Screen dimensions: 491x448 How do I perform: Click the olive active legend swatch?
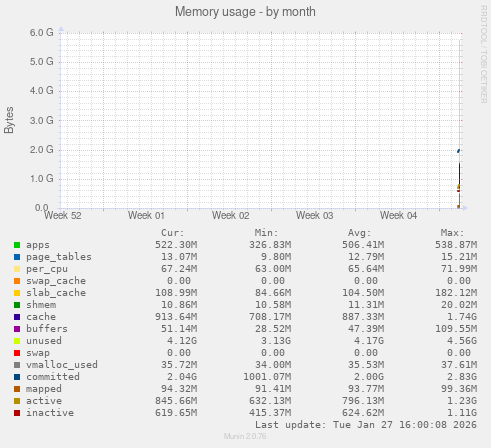click(17, 401)
